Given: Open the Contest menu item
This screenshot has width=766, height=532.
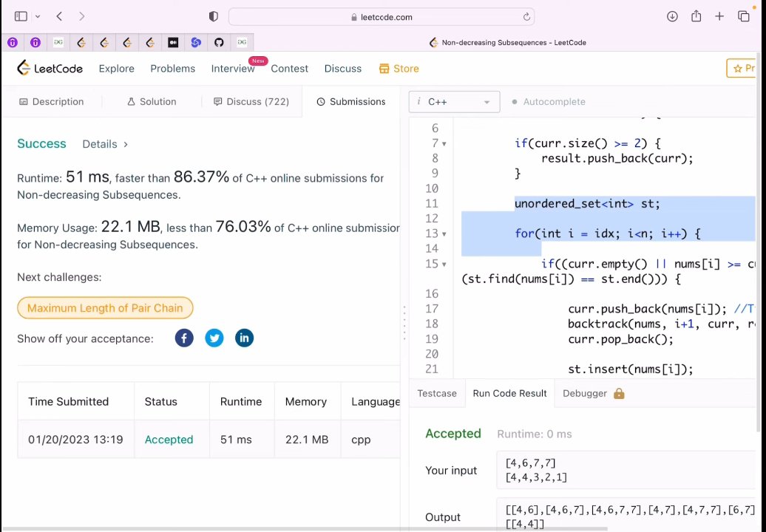Looking at the screenshot, I should point(289,69).
